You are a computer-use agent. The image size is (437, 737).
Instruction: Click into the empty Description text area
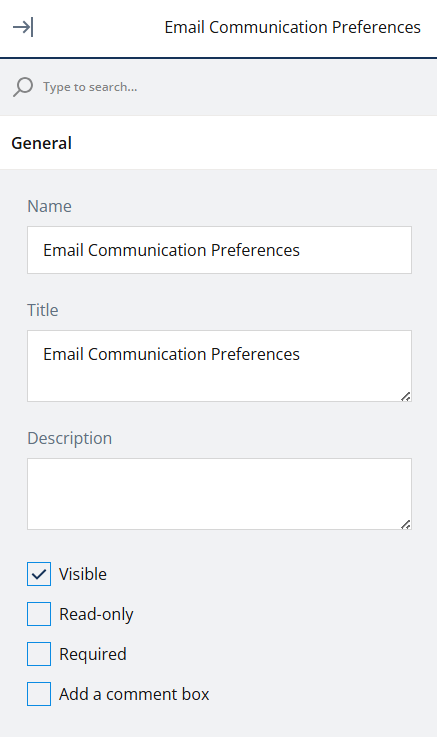[219, 494]
